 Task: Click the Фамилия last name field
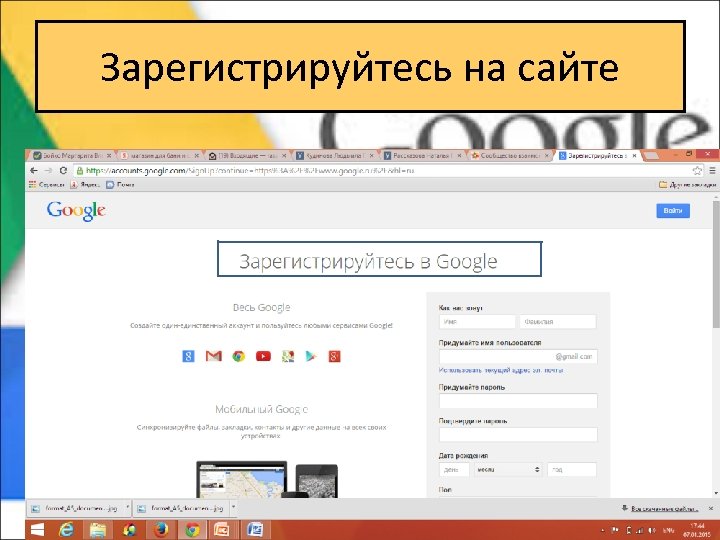558,322
